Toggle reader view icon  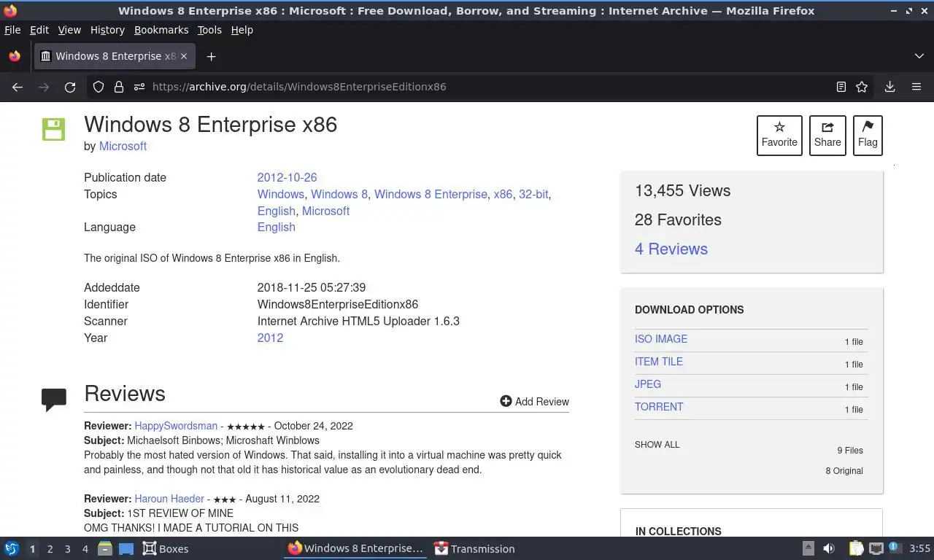(841, 87)
